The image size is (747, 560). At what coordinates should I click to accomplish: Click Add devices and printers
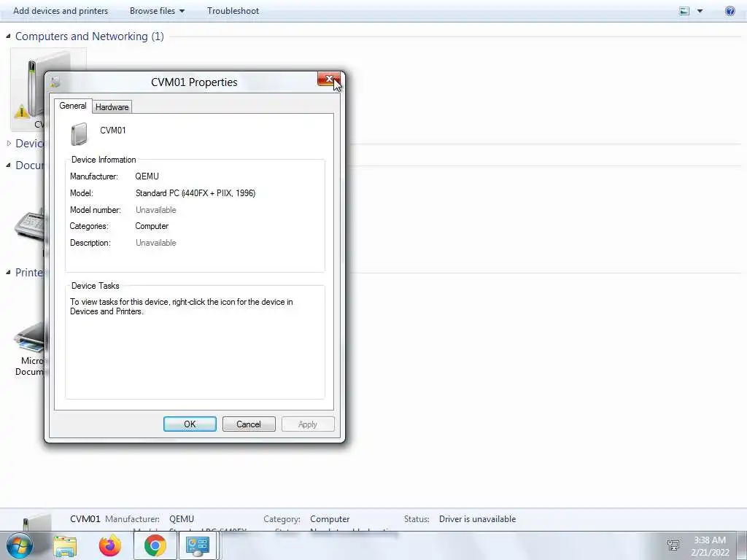pyautogui.click(x=61, y=10)
